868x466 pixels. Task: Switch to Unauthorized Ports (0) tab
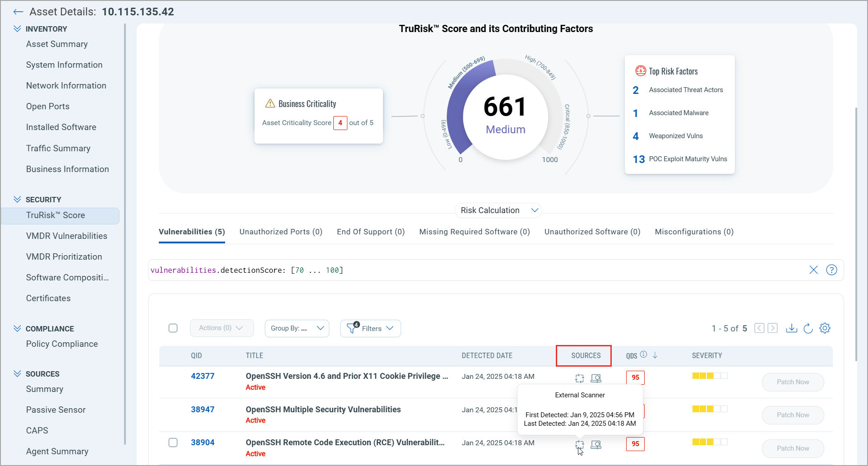(281, 232)
